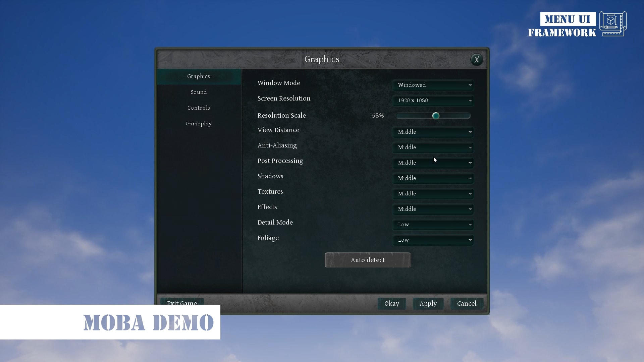Open the Shadows quality dropdown
This screenshot has height=362, width=644.
433,178
